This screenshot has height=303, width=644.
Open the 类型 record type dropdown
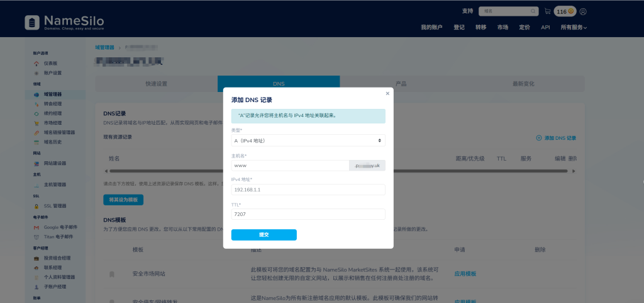pyautogui.click(x=308, y=140)
